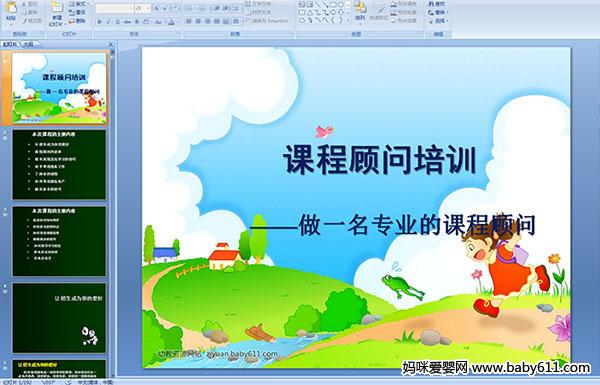Switch to the Slides 幻灯片 pane tab
The image size is (600, 385).
[10, 44]
